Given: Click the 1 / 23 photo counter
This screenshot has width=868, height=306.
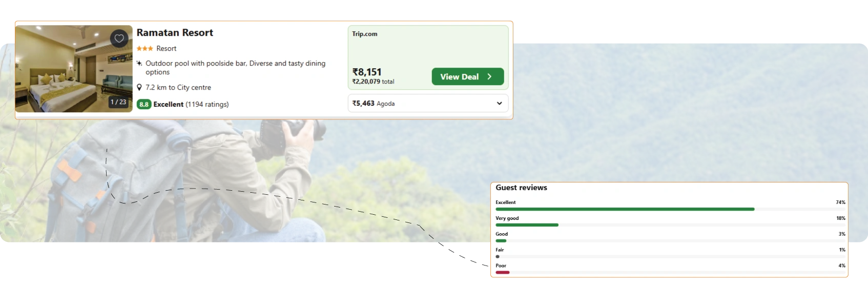Looking at the screenshot, I should [118, 102].
